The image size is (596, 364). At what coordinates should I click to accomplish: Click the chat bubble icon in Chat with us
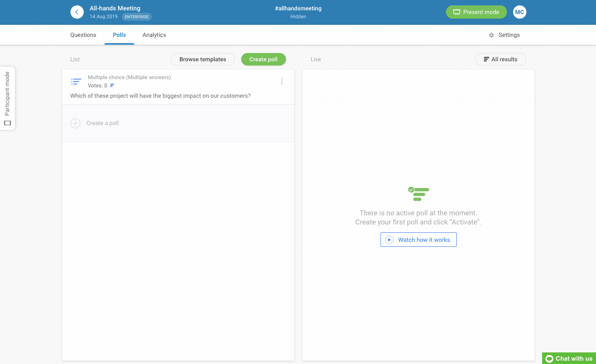point(550,359)
